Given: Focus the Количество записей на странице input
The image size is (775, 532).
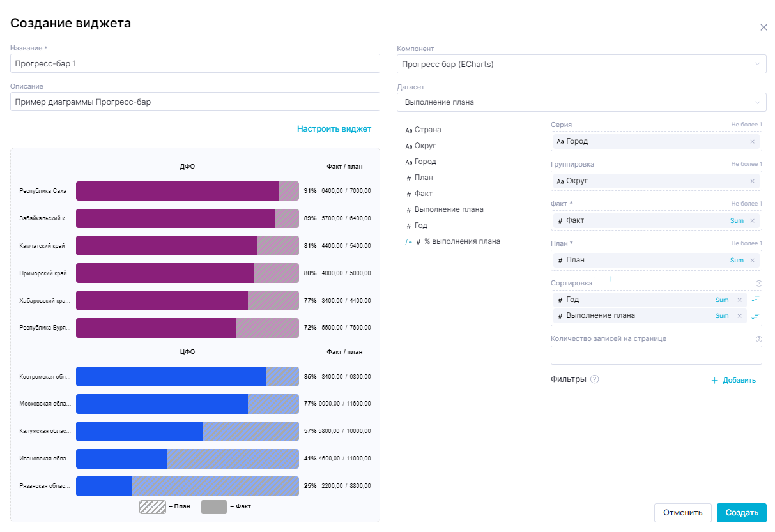Looking at the screenshot, I should tap(656, 355).
